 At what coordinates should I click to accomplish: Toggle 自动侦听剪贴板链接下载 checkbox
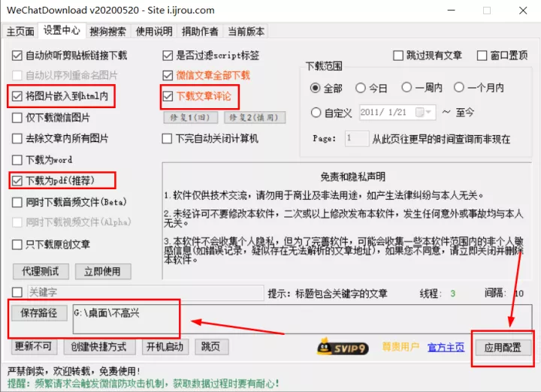tap(17, 56)
